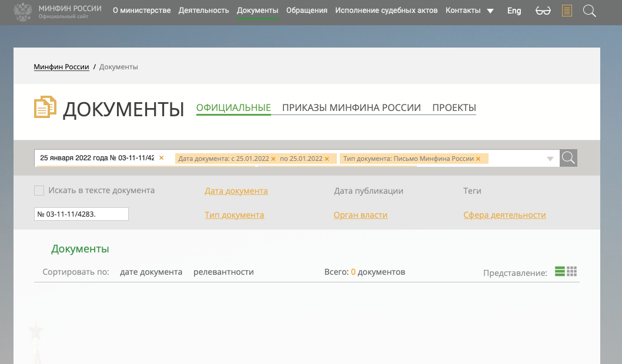
Task: Switch site language to Eng
Action: coord(514,11)
